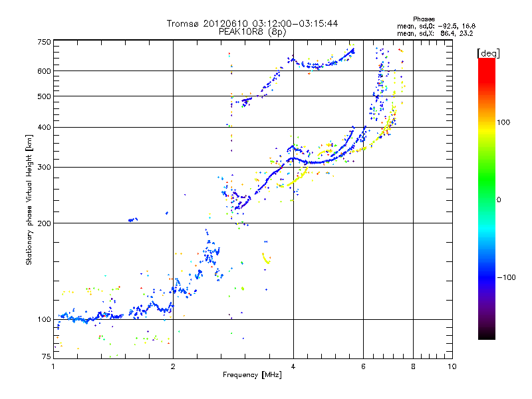This screenshot has height=399, width=532.
Task: Click the 'Frequency [MHz]' axis title
Action: coord(252,375)
